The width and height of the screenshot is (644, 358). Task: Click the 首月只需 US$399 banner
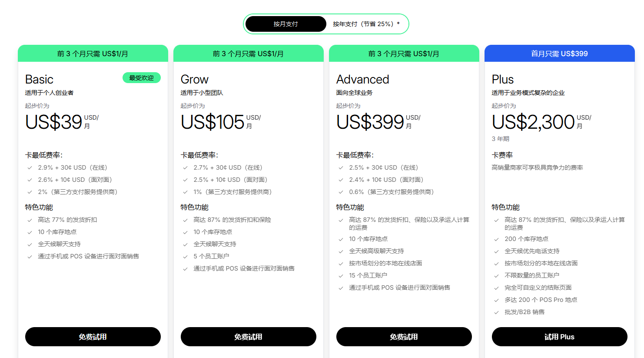[559, 53]
